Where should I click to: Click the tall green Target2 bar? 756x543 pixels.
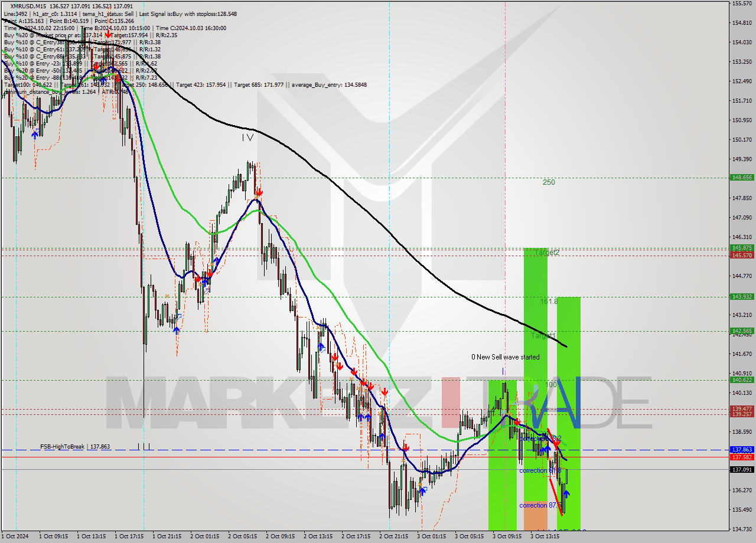click(535, 374)
